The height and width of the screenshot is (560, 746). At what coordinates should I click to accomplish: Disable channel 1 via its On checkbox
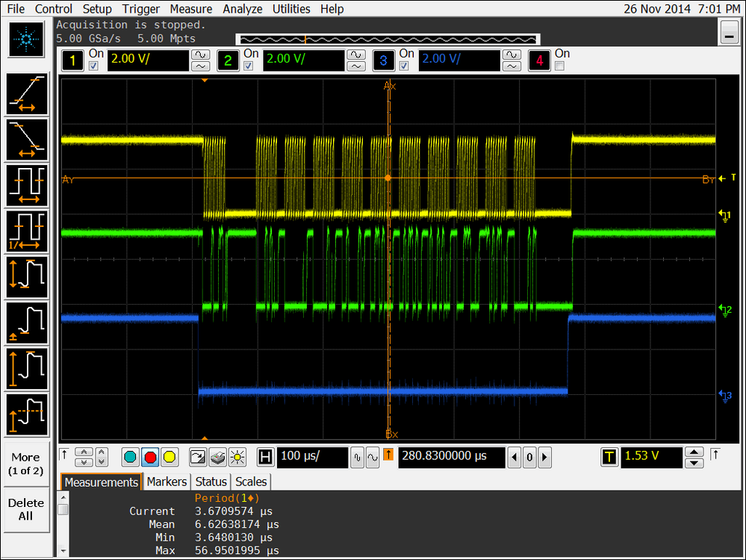[93, 64]
